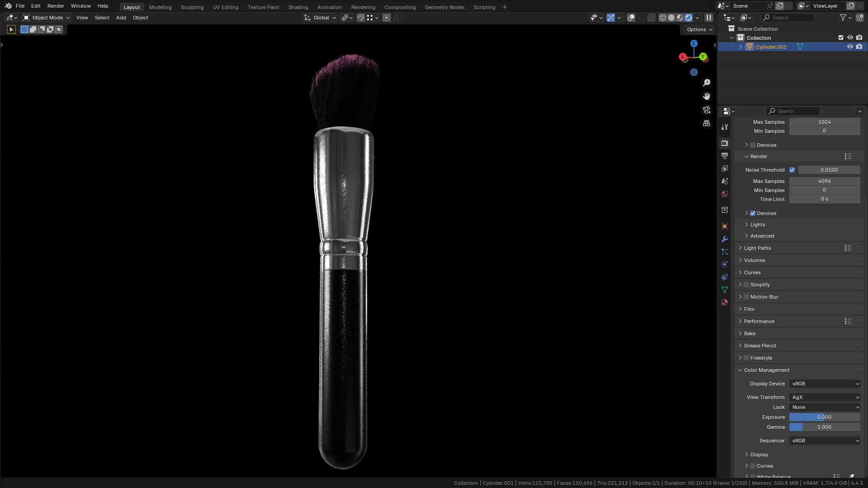
Task: Disable Noise Threshold checkbox under Render
Action: 792,170
